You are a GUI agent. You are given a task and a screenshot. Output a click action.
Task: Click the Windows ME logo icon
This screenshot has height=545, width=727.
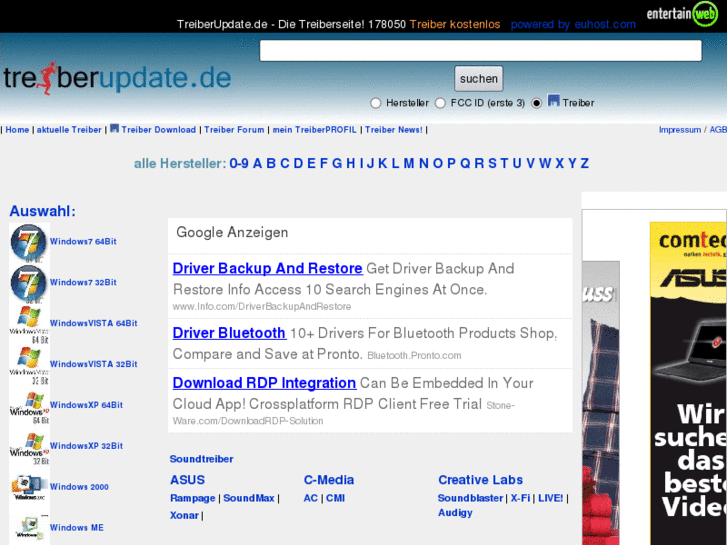point(29,528)
